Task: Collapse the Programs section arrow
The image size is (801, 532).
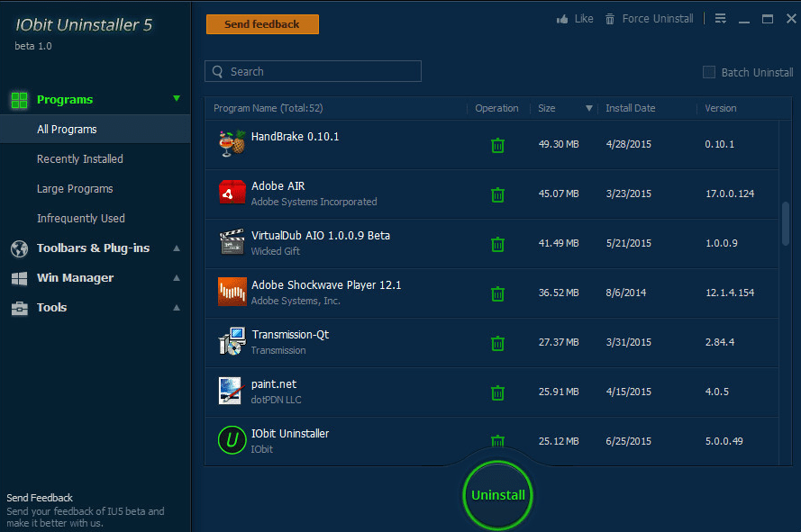Action: pos(177,98)
